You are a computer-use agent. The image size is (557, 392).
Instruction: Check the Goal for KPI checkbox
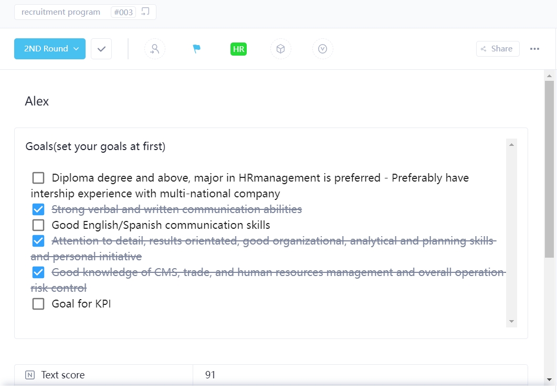point(38,304)
